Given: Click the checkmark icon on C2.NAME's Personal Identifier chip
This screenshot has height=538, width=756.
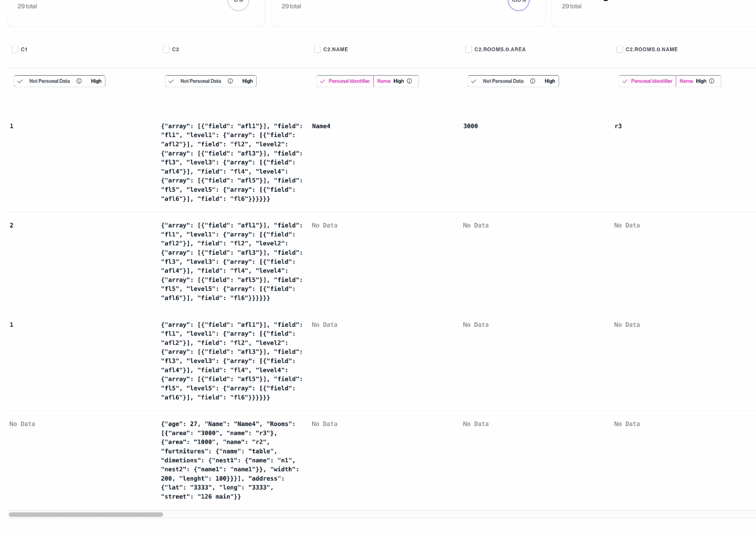Looking at the screenshot, I should [x=323, y=81].
